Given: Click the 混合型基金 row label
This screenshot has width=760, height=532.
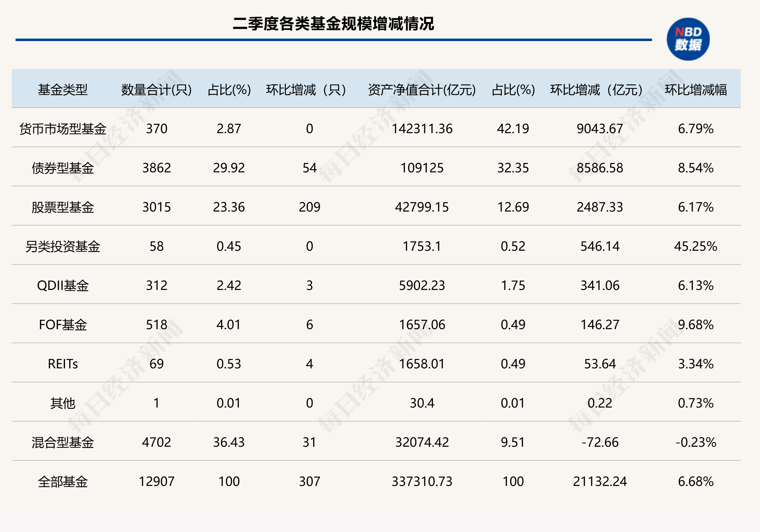Looking at the screenshot, I should (63, 442).
